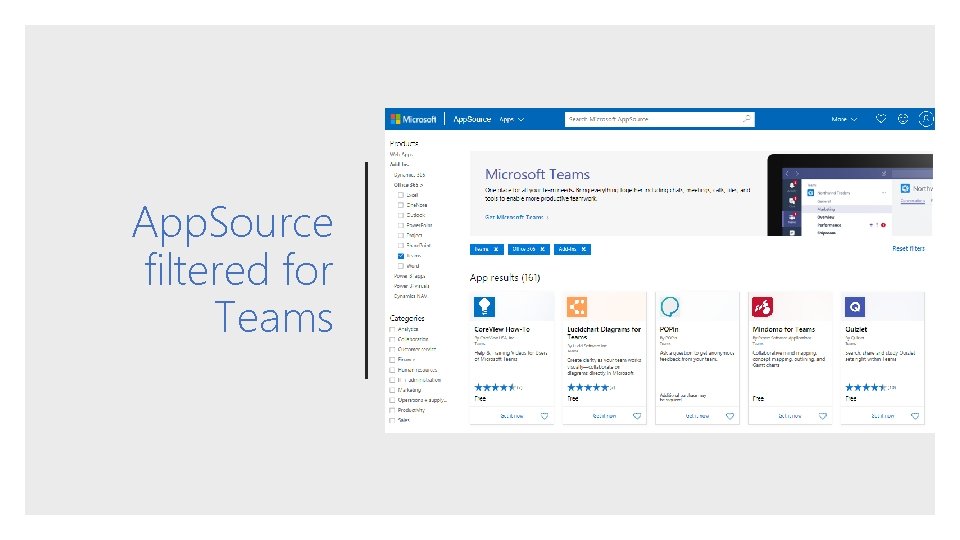Select Web Apps in the Products list
The image size is (960, 540).
pyautogui.click(x=402, y=154)
